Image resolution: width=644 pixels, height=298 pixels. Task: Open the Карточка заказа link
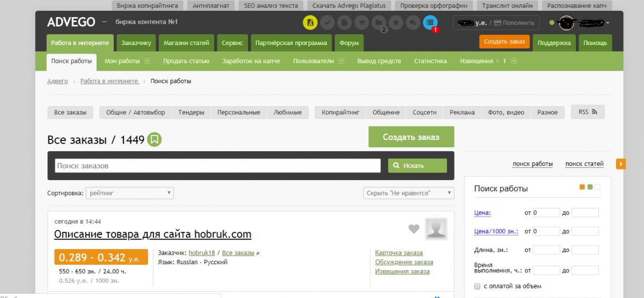399,253
